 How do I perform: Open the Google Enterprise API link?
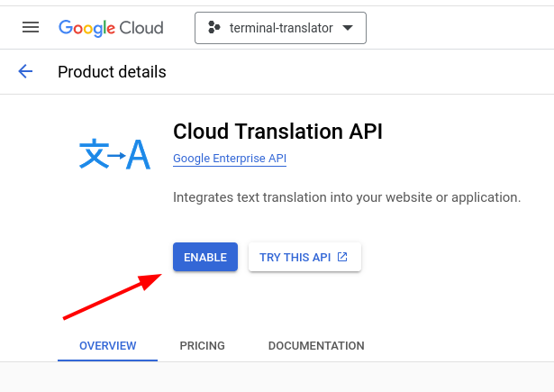[x=230, y=159]
